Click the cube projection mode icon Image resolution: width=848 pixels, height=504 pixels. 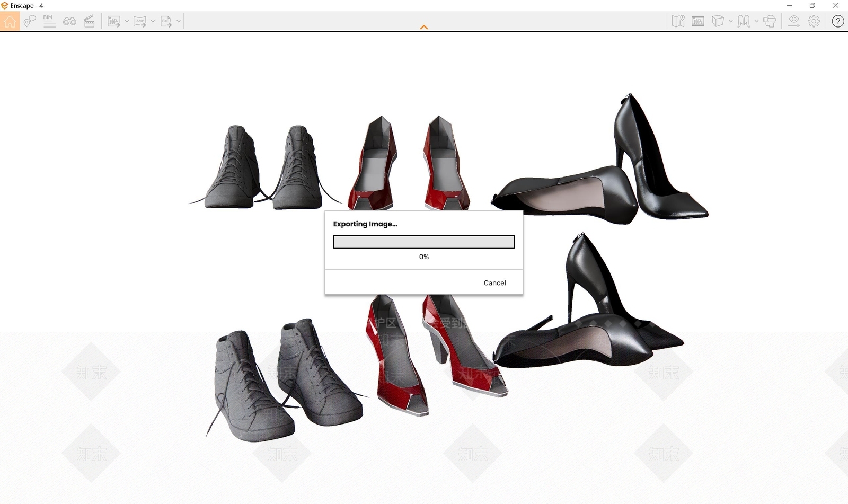pyautogui.click(x=718, y=21)
